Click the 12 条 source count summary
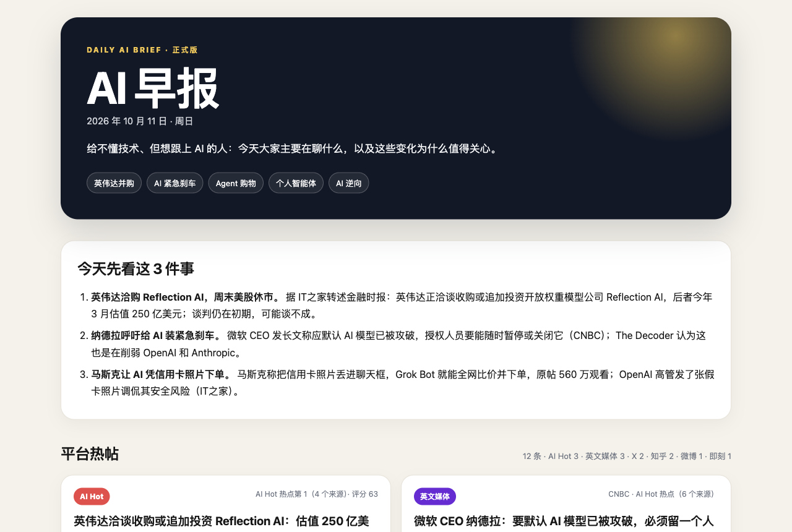The height and width of the screenshot is (532, 792). [627, 457]
